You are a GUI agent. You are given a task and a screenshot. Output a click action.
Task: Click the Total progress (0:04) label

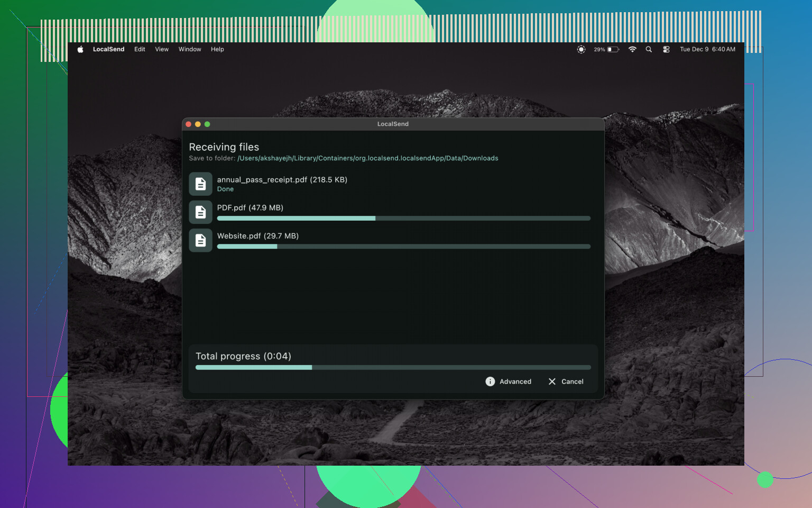pyautogui.click(x=243, y=356)
